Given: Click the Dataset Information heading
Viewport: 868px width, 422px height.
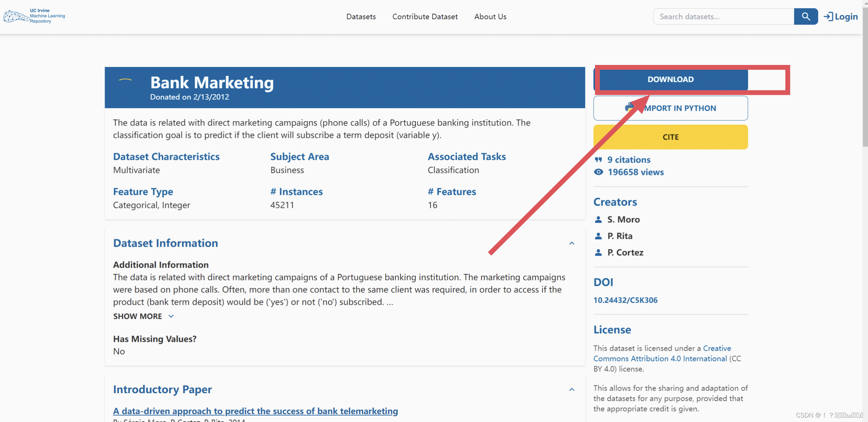Looking at the screenshot, I should click(x=165, y=243).
